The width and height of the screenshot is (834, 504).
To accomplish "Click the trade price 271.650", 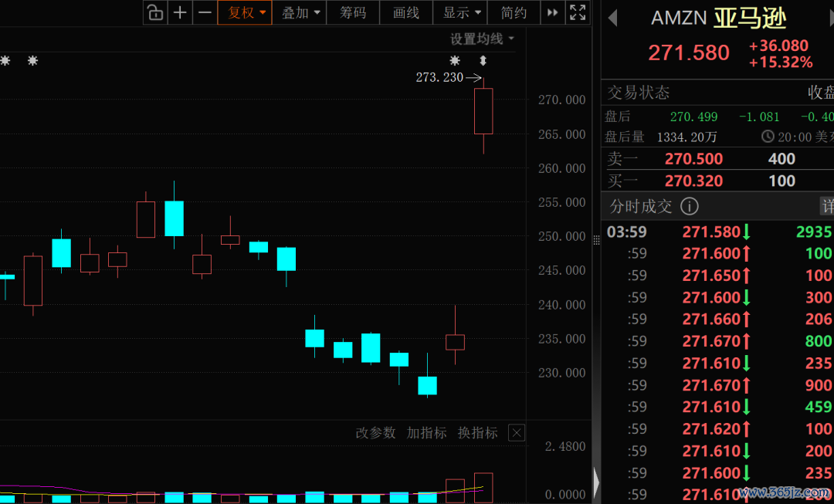I will click(711, 276).
